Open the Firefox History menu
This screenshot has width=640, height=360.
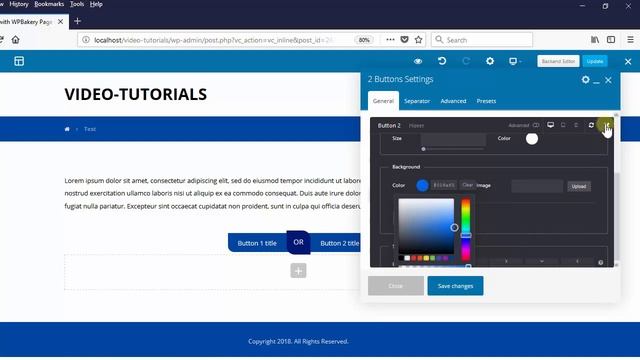[19, 4]
